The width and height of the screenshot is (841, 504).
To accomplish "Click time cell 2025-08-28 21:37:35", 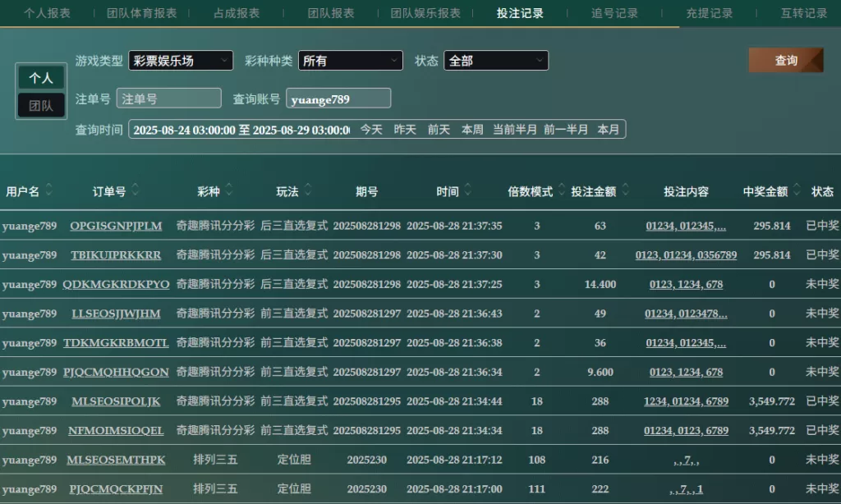I will tap(454, 226).
